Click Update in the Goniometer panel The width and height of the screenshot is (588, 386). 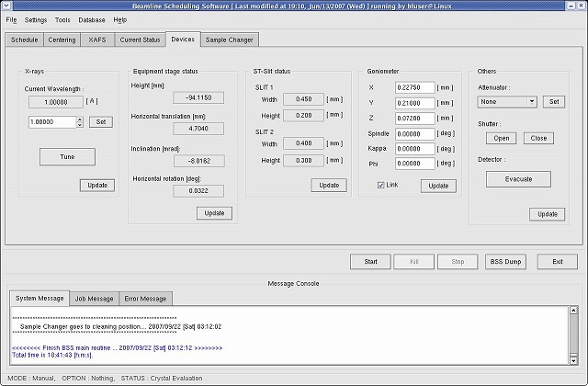click(438, 186)
